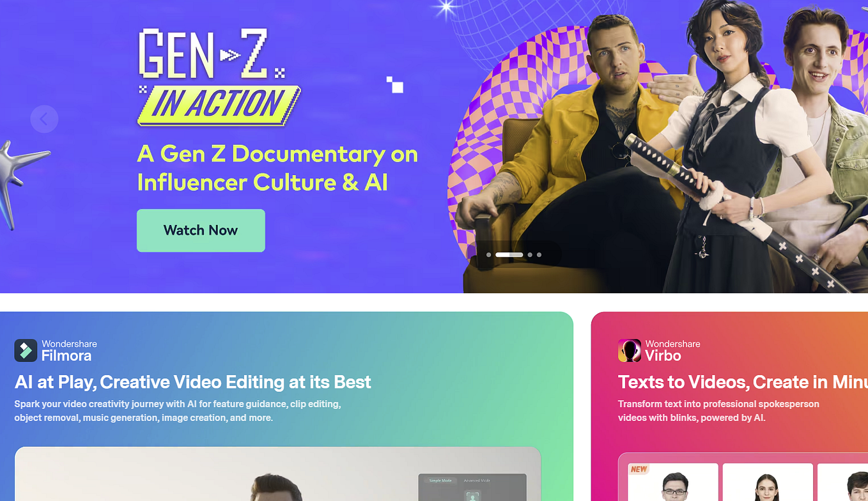The image size is (868, 501).
Task: Click the NEW-badged male avatar with glasses
Action: click(x=673, y=482)
